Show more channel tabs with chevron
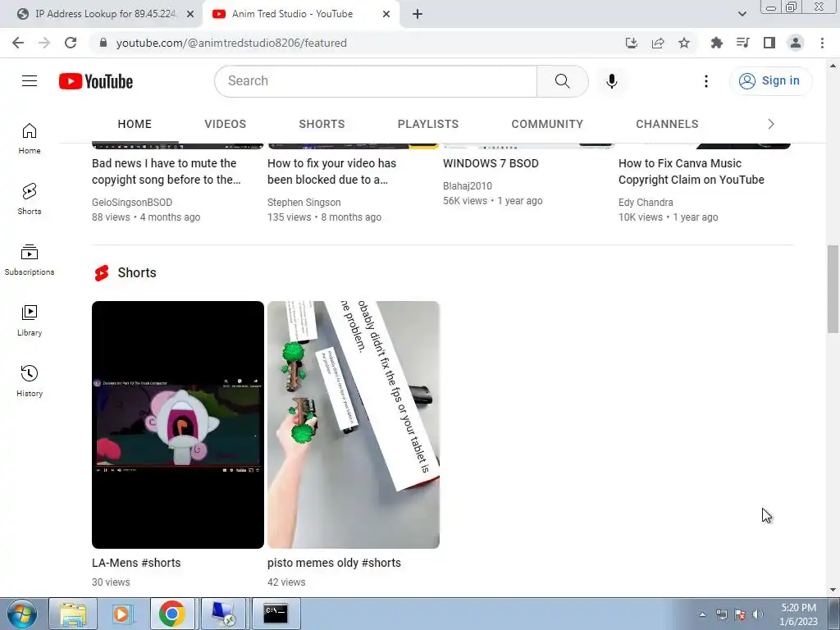 tap(771, 125)
